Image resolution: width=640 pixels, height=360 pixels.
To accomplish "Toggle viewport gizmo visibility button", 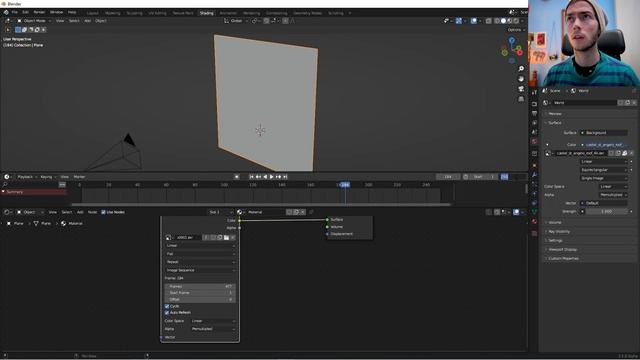I will 459,21.
